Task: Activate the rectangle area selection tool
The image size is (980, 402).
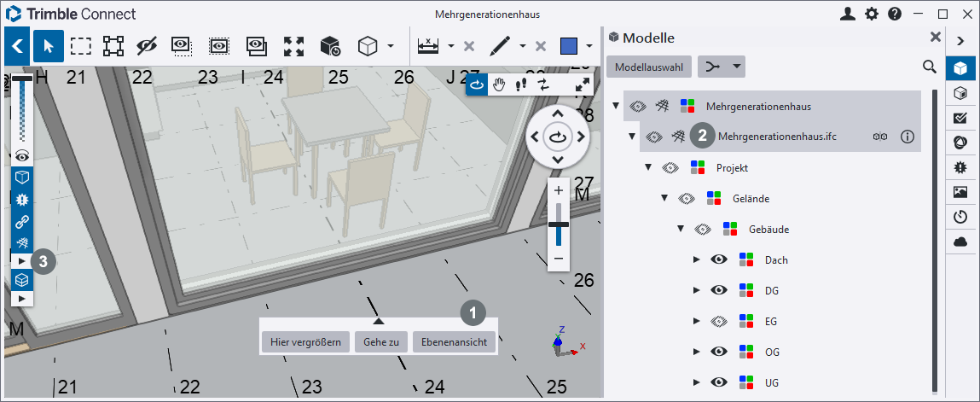Action: [81, 45]
